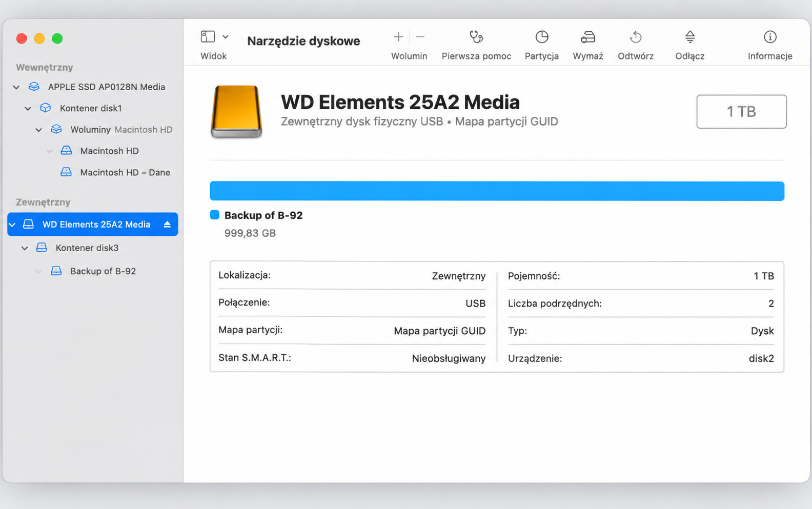Collapse the Woluminy Macintosh HD group

pyautogui.click(x=38, y=130)
